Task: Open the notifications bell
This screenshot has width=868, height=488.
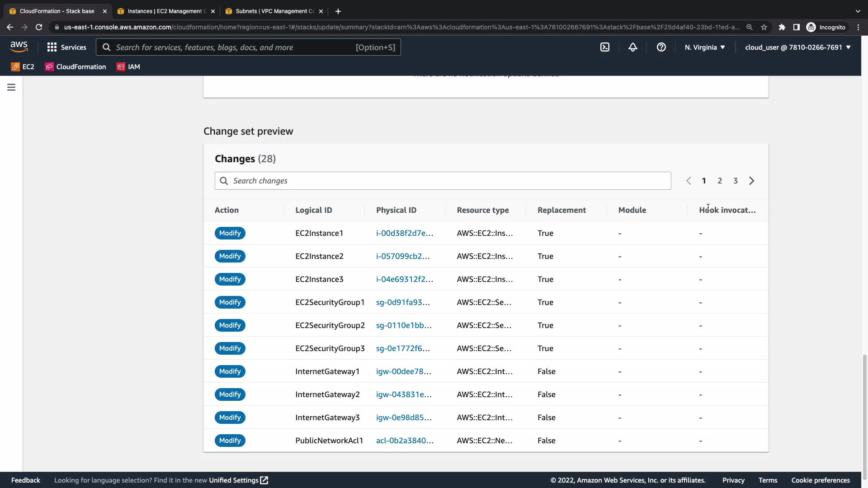Action: (633, 47)
